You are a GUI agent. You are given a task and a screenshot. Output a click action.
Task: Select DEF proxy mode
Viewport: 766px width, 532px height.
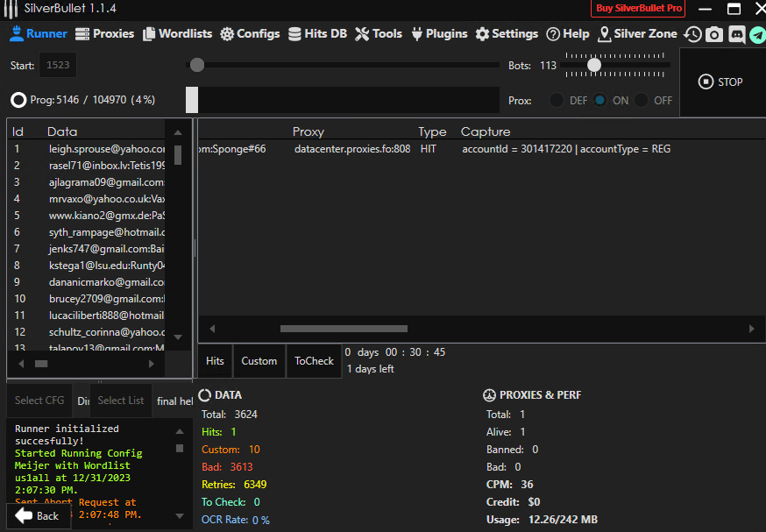(557, 100)
